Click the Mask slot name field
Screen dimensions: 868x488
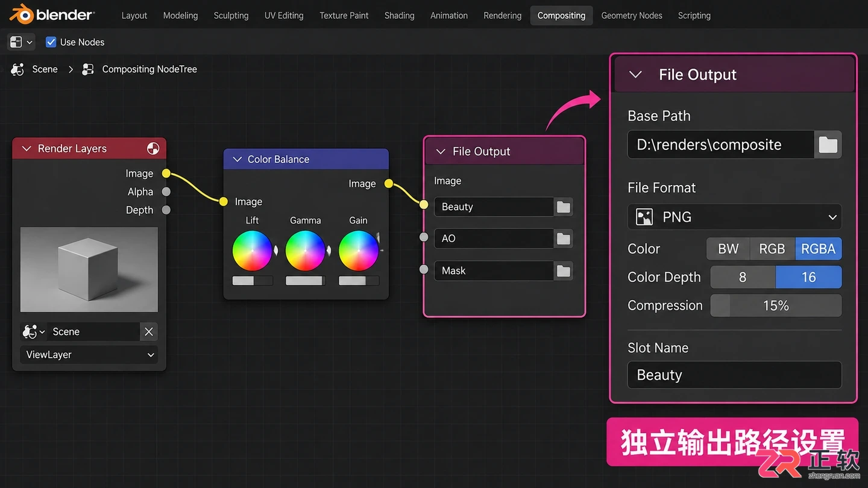coord(494,271)
